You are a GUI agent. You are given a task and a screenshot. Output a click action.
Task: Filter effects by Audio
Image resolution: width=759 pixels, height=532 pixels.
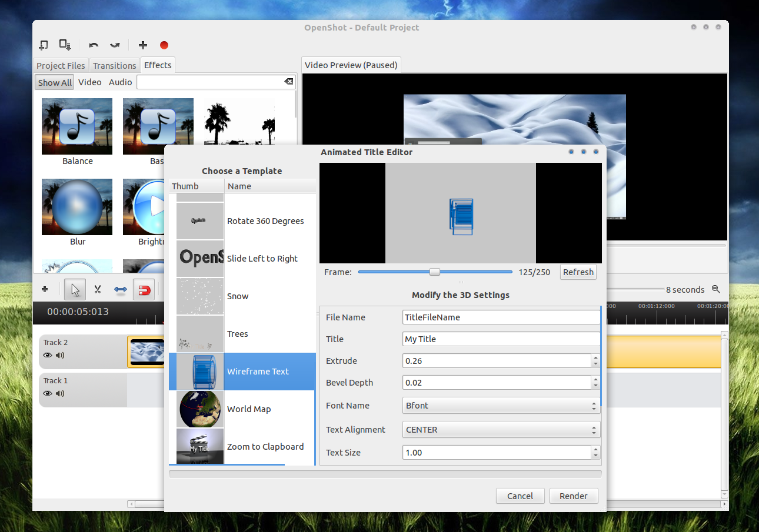(121, 82)
